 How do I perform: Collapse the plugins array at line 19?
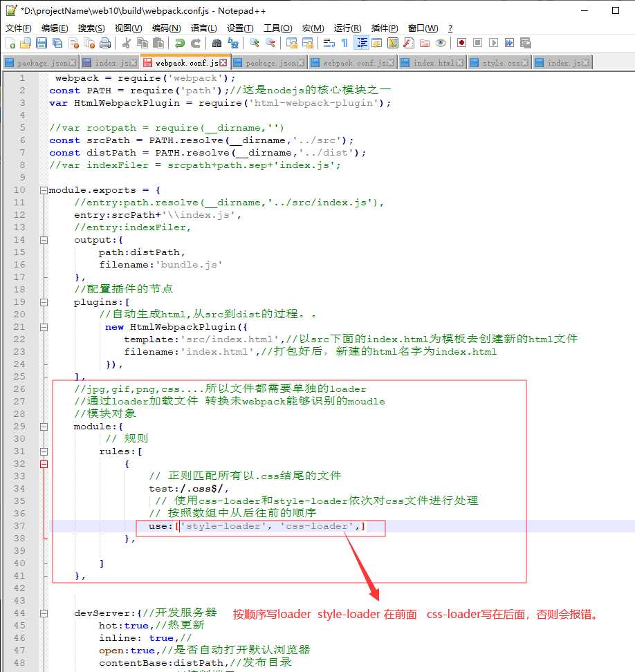click(44, 302)
